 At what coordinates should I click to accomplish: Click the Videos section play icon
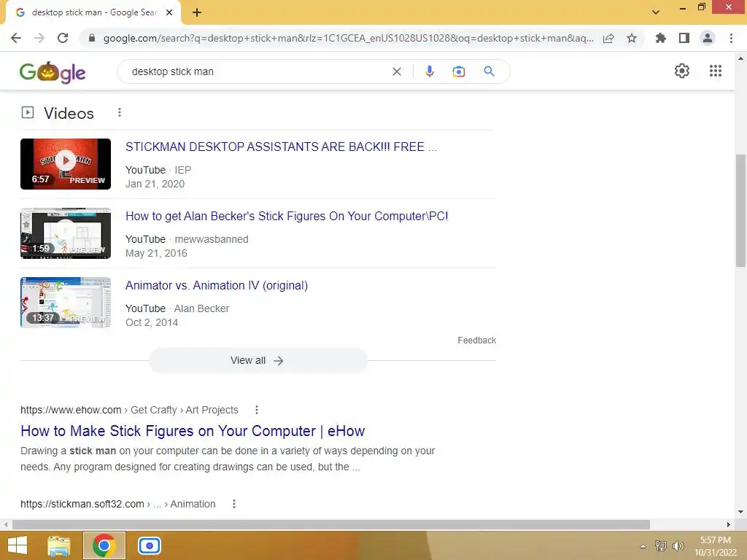pos(28,113)
